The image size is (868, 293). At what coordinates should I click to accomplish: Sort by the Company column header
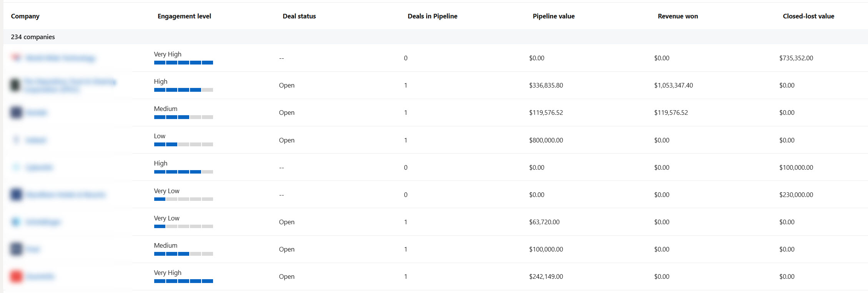tap(25, 16)
